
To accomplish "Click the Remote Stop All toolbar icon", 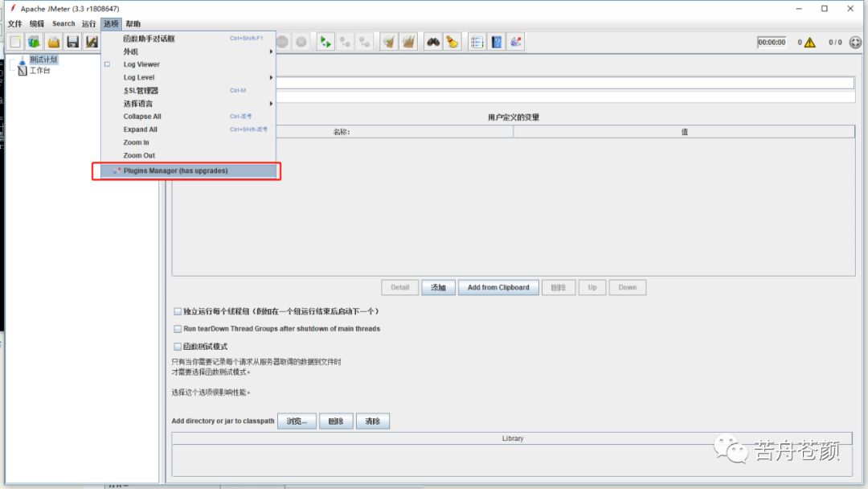I will click(345, 42).
